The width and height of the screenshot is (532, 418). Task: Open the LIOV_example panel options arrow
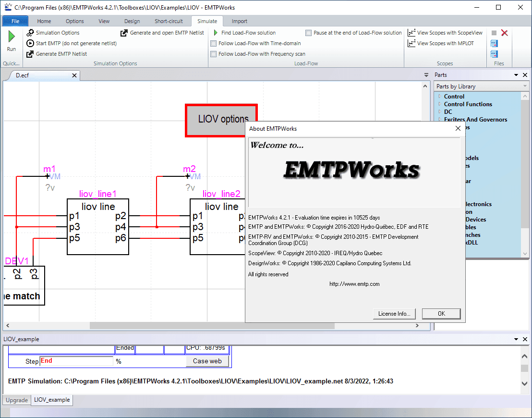pos(516,339)
